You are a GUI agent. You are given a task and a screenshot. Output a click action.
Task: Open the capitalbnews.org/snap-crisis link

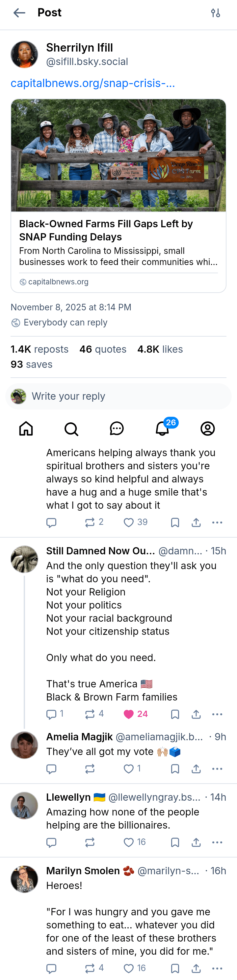[x=92, y=83]
